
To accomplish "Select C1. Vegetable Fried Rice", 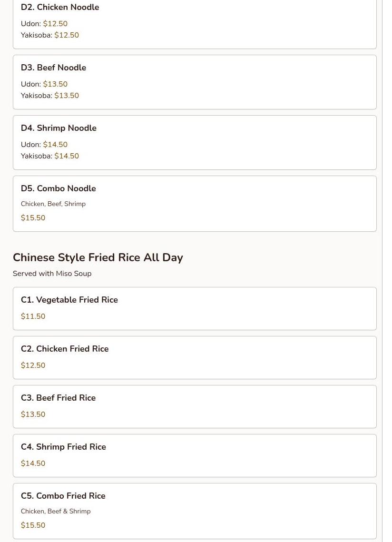I will coord(195,309).
